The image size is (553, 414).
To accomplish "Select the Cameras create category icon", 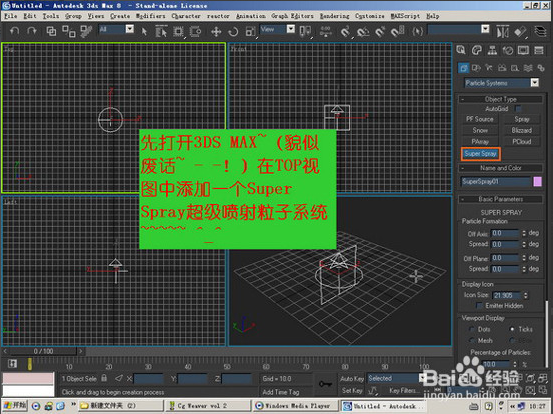I will click(x=502, y=68).
